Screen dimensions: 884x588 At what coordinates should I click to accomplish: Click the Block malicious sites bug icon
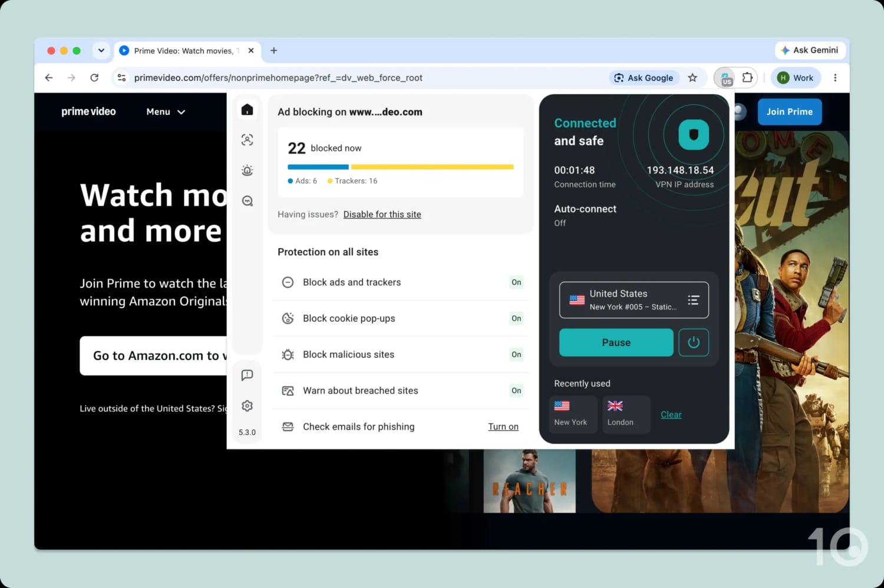288,355
